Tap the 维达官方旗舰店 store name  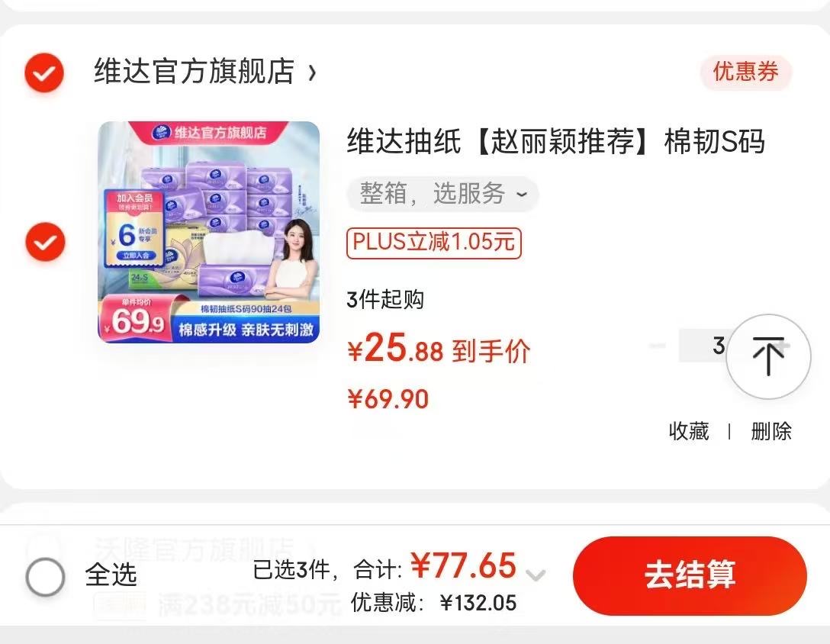pyautogui.click(x=194, y=72)
